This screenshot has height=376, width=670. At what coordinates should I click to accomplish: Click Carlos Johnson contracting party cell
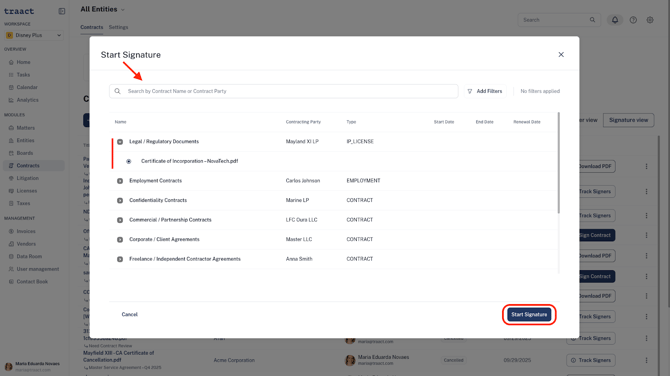(x=303, y=181)
